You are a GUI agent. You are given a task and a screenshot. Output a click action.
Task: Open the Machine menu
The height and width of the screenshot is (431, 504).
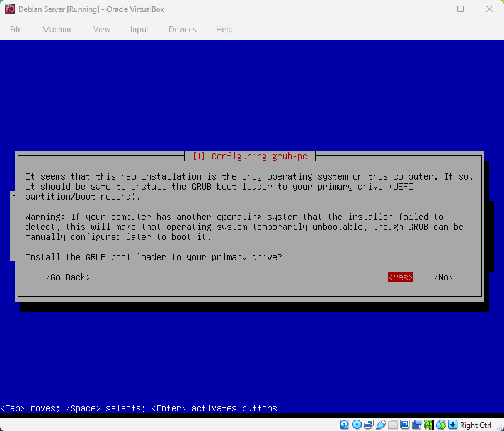click(57, 29)
